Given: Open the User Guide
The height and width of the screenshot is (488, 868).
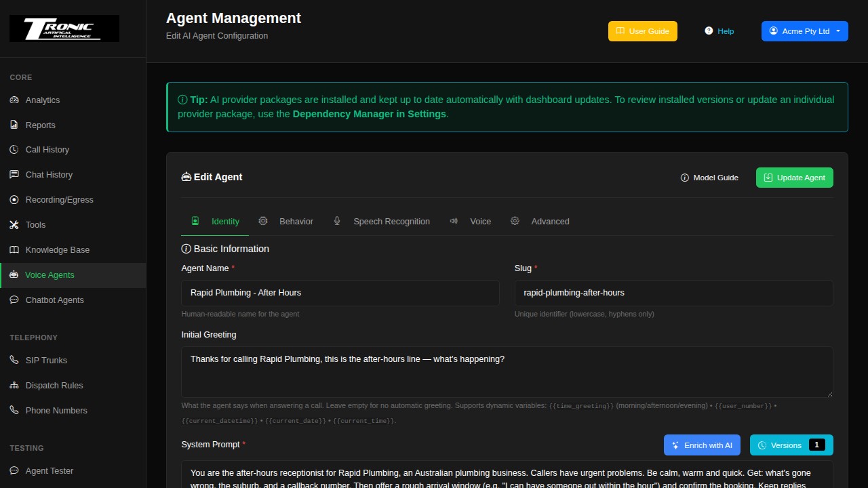Looking at the screenshot, I should coord(643,31).
